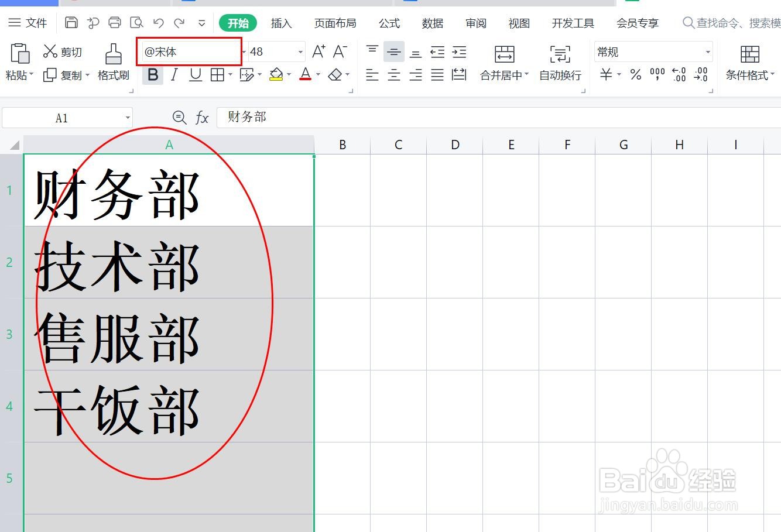Click the font name field showing @宋体
Screen dimensions: 781x532
[x=190, y=52]
